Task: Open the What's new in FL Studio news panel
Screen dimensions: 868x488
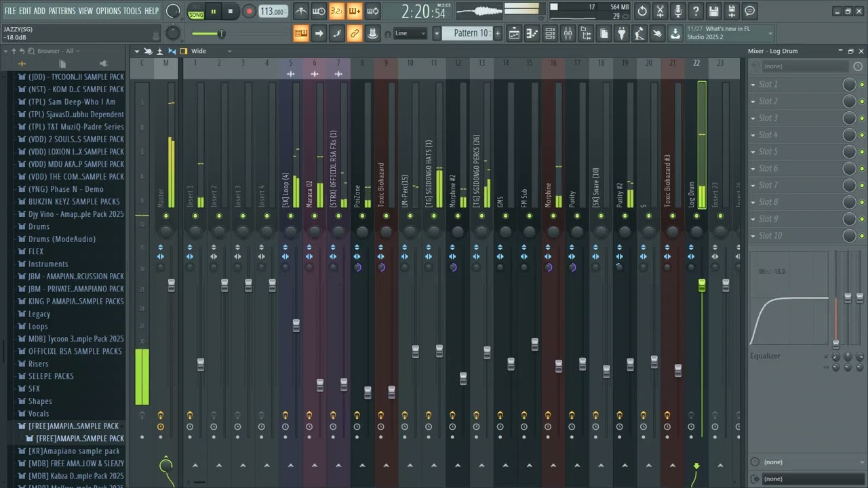Action: coord(729,33)
